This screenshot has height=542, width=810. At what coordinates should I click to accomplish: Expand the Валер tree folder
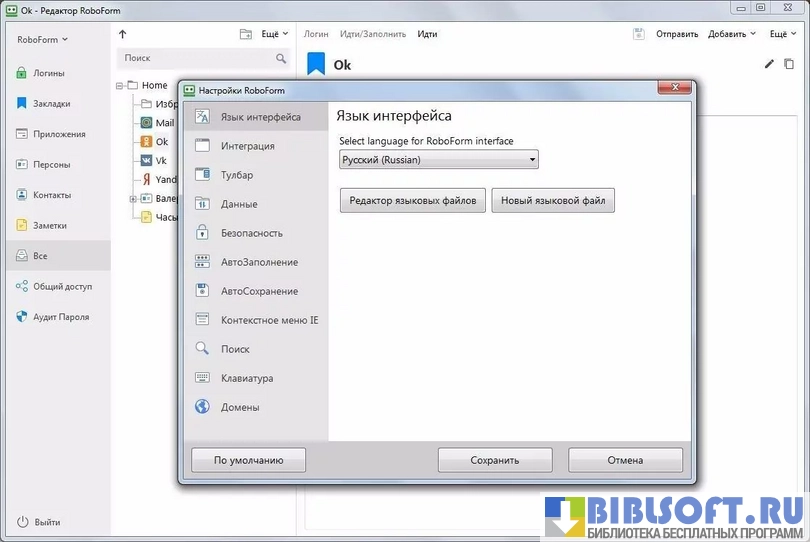(x=133, y=199)
